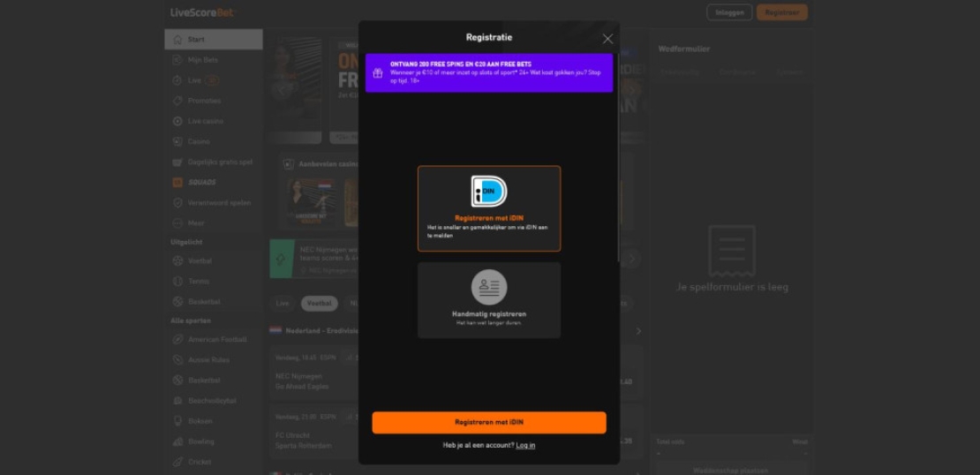Select the 'Handmatig registreren' option card

coord(489,300)
